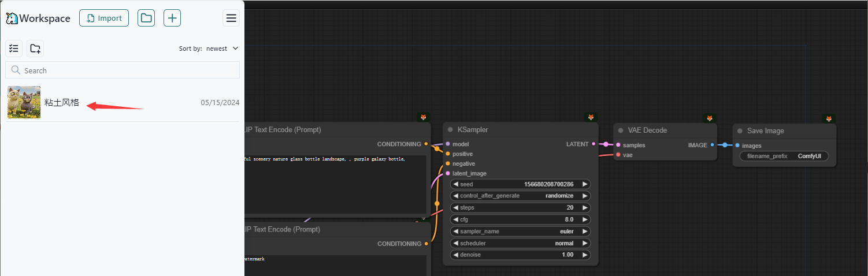The height and width of the screenshot is (276, 868).
Task: Increase steps value with right arrow
Action: pos(585,208)
